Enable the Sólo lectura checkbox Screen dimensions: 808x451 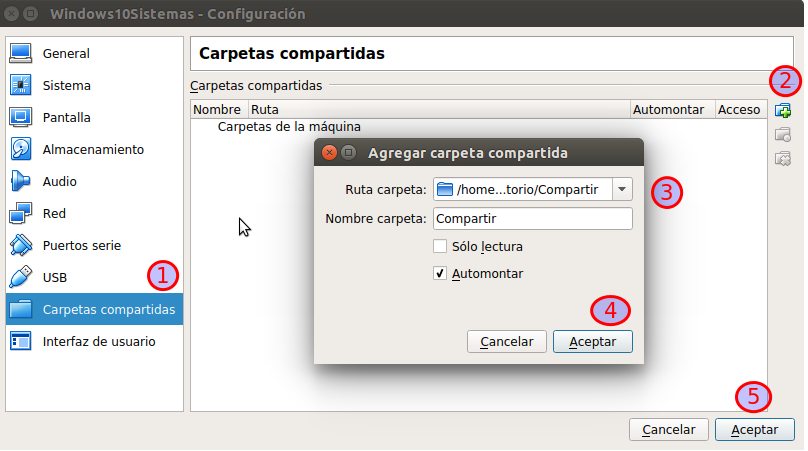coord(440,246)
